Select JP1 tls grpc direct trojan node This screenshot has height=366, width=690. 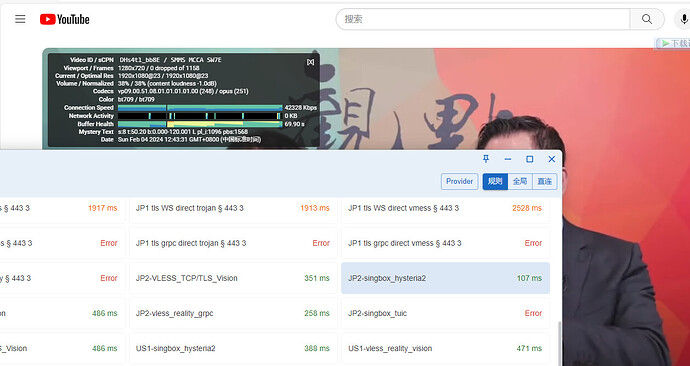click(x=233, y=243)
